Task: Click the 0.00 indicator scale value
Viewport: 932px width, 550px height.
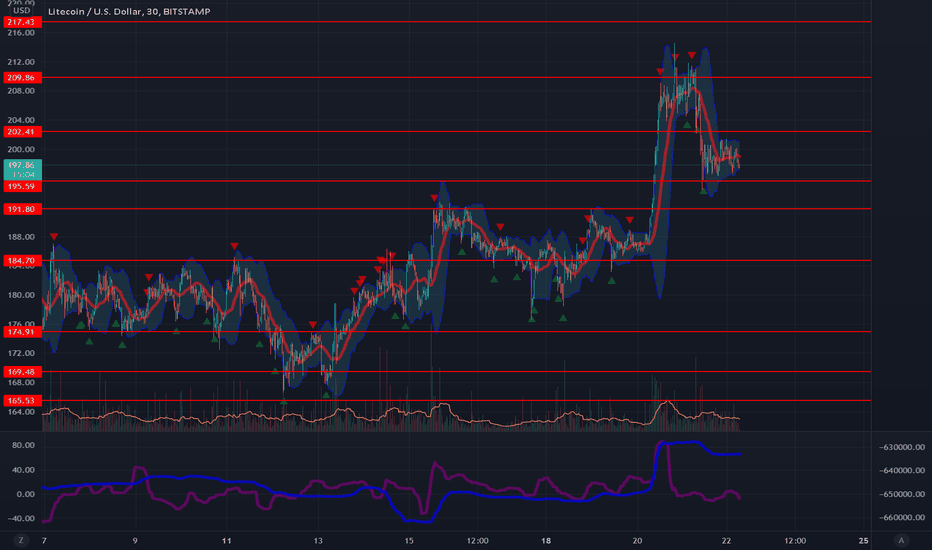Action: pyautogui.click(x=26, y=494)
